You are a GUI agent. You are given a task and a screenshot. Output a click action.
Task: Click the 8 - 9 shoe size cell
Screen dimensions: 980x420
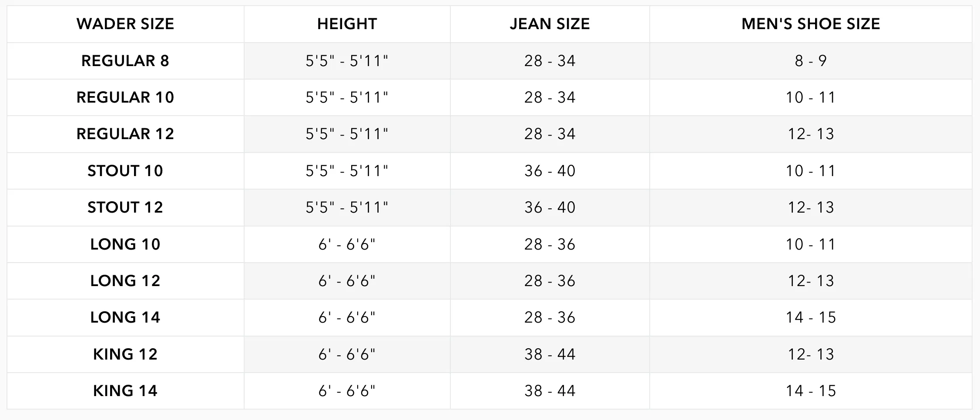(811, 61)
